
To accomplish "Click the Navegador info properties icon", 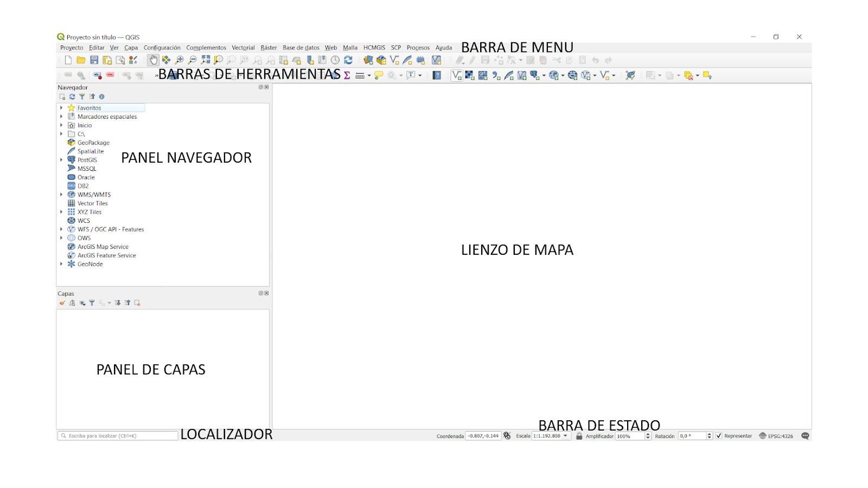I will coord(101,97).
